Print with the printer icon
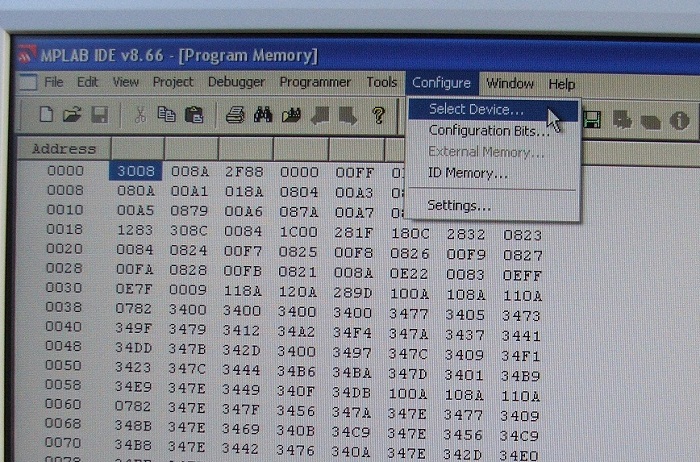The image size is (700, 462). coord(235,115)
